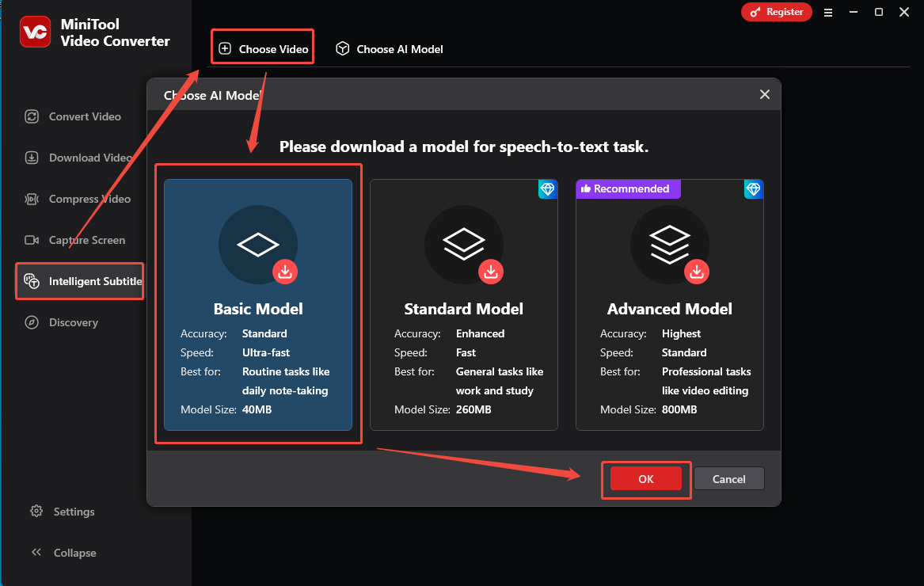Click the Basic Model title

(258, 309)
